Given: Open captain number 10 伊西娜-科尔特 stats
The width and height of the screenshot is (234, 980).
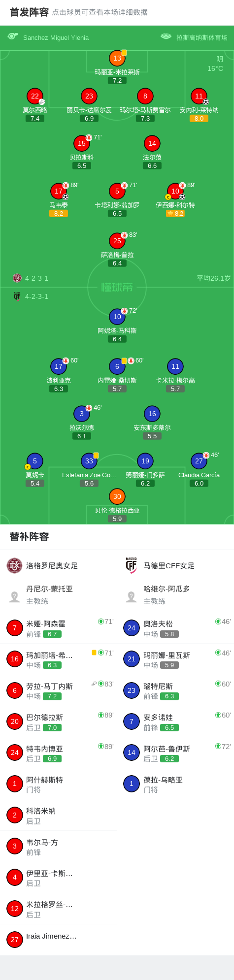Looking at the screenshot, I should click(175, 191).
